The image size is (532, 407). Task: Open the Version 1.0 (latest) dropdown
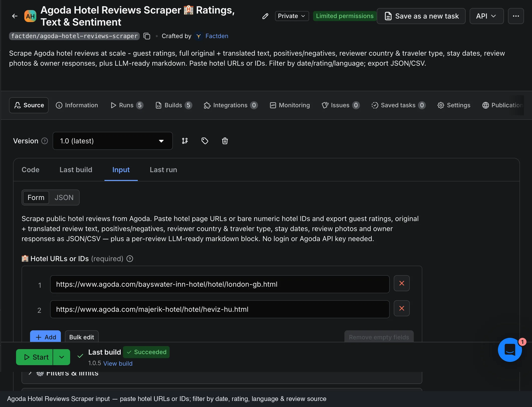coord(112,141)
